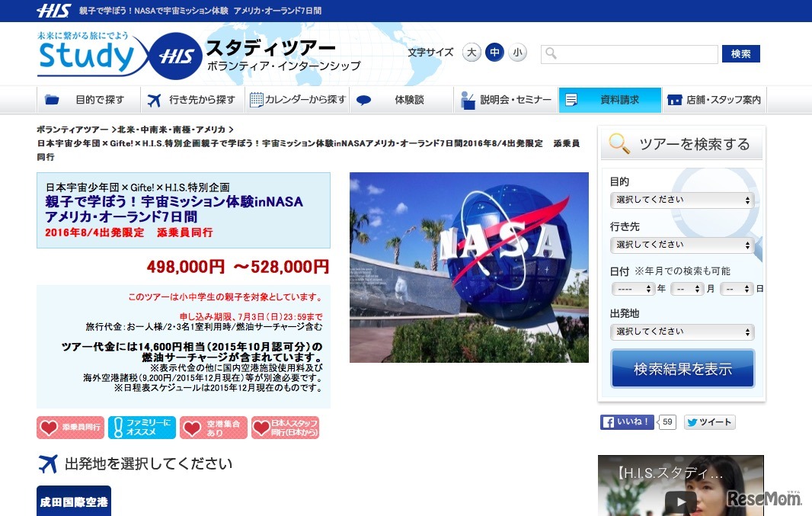Image resolution: width=812 pixels, height=516 pixels.
Task: Click store icon beside 店舗・スタッフ案内
Action: [x=674, y=100]
